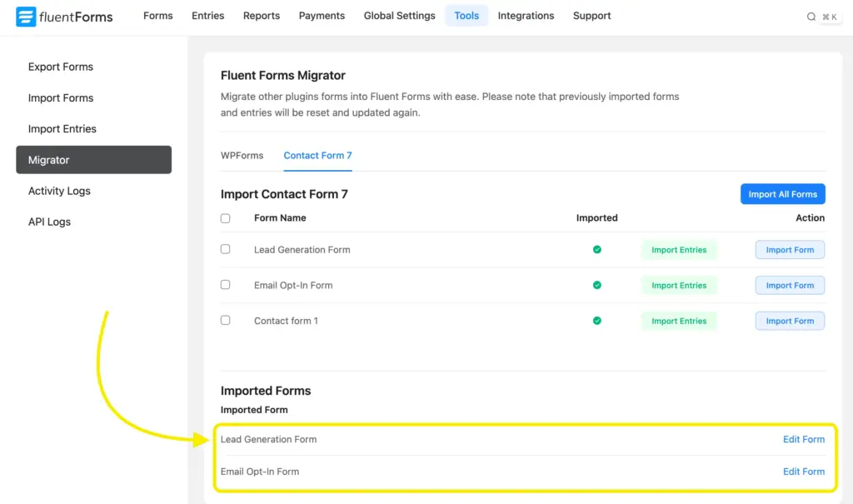853x504 pixels.
Task: Click Import Form for Email Opt-In Form
Action: (x=790, y=285)
